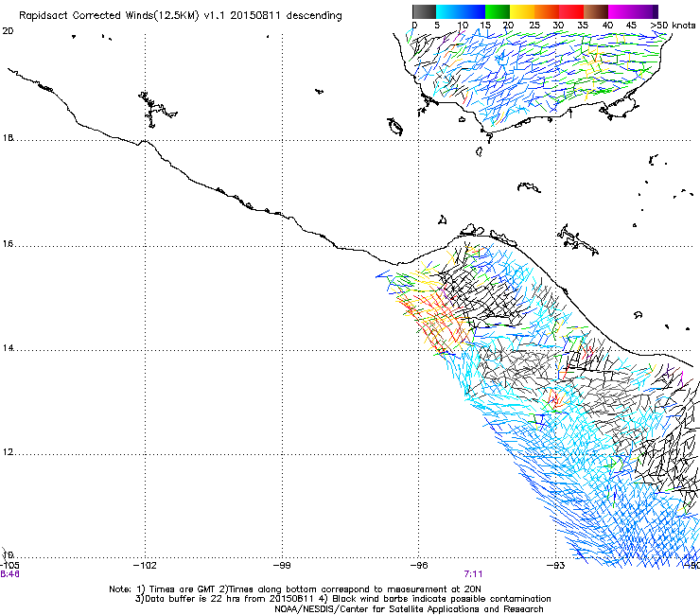Click the green 15-20 knots legend swatch
The width and height of the screenshot is (700, 615).
(x=498, y=11)
